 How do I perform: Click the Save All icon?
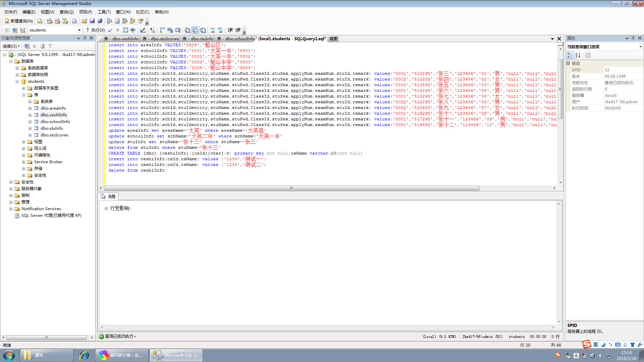[100, 21]
